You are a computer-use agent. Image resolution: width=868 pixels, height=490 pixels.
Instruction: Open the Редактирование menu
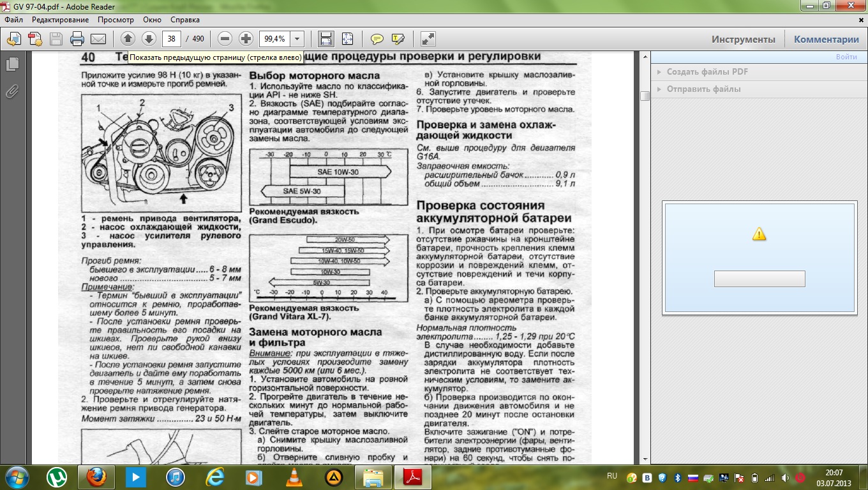pyautogui.click(x=61, y=20)
